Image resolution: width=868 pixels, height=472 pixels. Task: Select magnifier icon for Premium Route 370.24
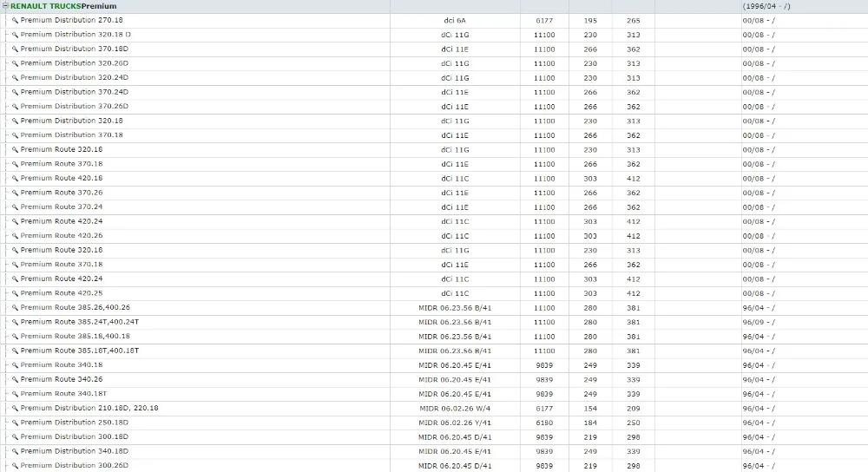tap(15, 207)
